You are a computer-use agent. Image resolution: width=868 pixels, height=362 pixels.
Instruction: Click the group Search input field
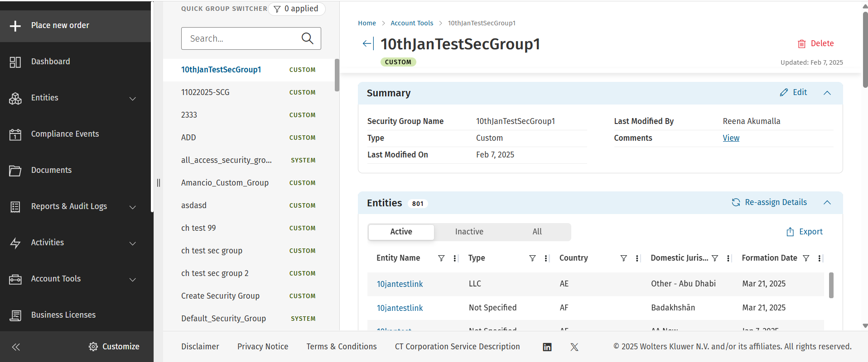pos(251,38)
